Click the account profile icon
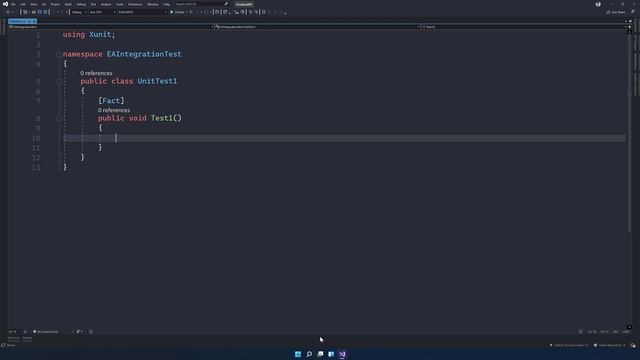The width and height of the screenshot is (640, 360). (598, 4)
